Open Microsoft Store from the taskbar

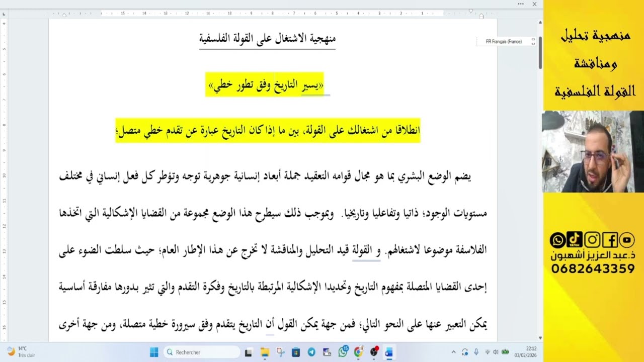click(x=296, y=352)
